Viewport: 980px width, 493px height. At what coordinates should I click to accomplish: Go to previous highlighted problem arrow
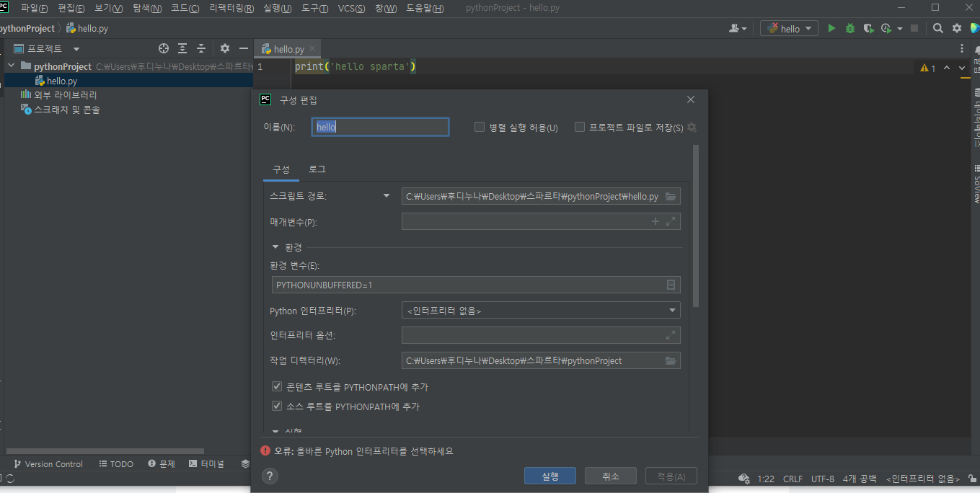pos(947,68)
